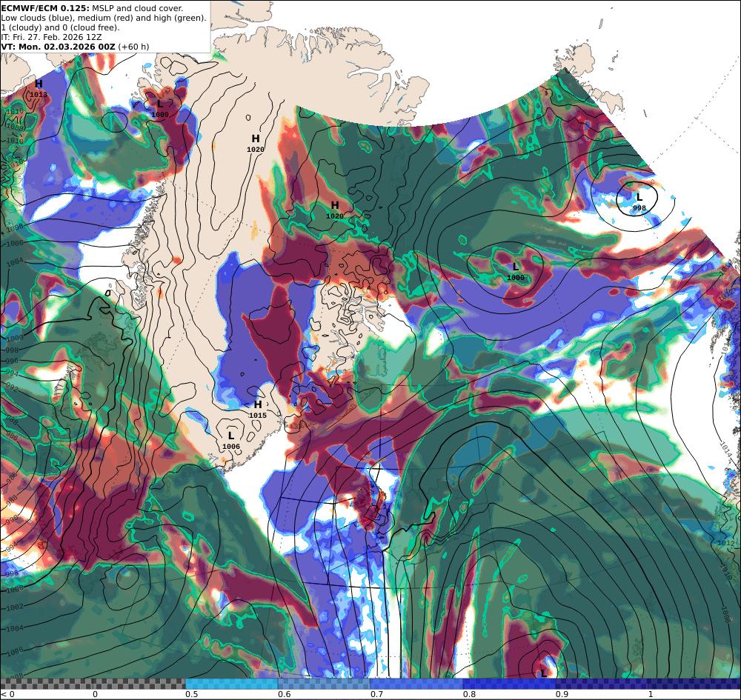Select the 'Low clouds (blue), medium (red)' legend line
741x700 pixels.
104,18
